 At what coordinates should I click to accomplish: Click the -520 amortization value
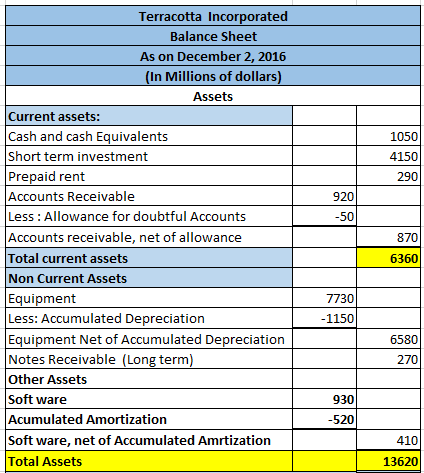tap(324, 419)
